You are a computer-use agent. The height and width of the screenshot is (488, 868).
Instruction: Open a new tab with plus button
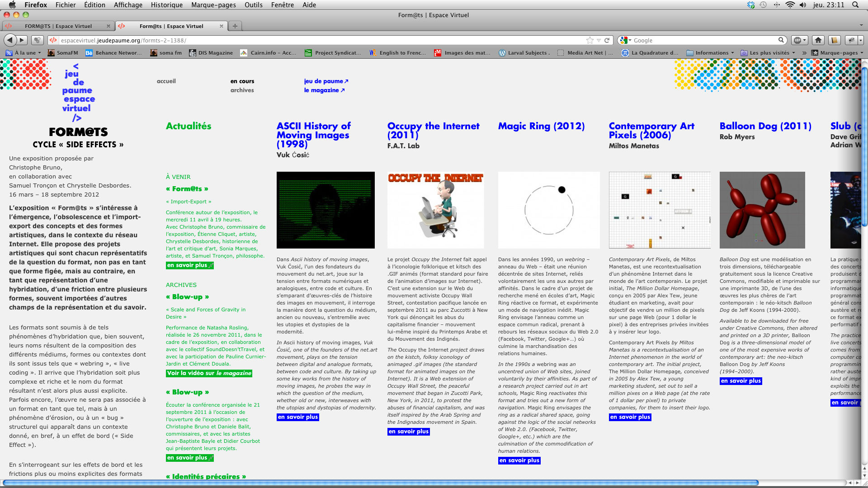pyautogui.click(x=235, y=26)
